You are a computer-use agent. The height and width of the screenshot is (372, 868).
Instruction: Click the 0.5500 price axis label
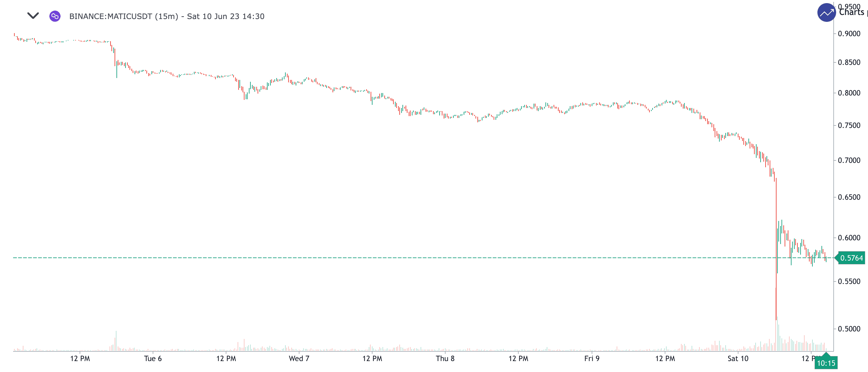[x=849, y=281]
